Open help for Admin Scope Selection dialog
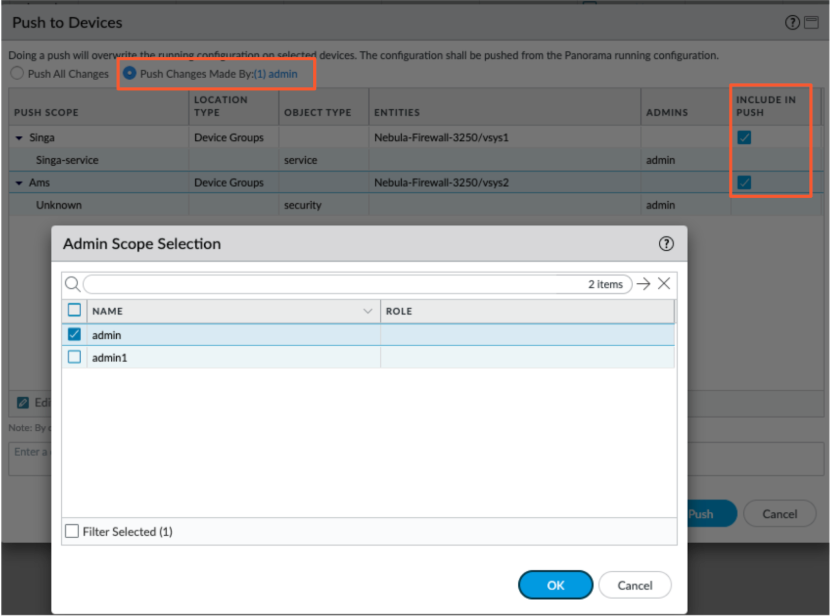Image resolution: width=831 pixels, height=616 pixels. point(666,244)
